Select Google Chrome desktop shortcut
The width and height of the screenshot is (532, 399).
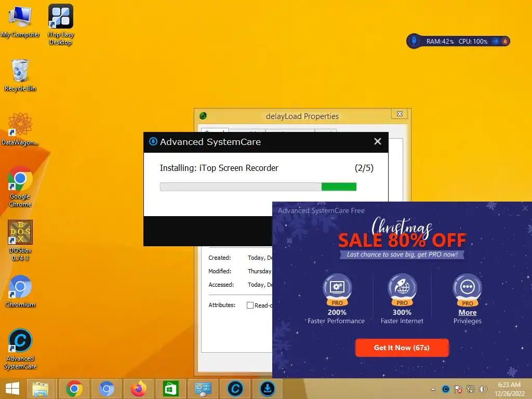click(20, 187)
